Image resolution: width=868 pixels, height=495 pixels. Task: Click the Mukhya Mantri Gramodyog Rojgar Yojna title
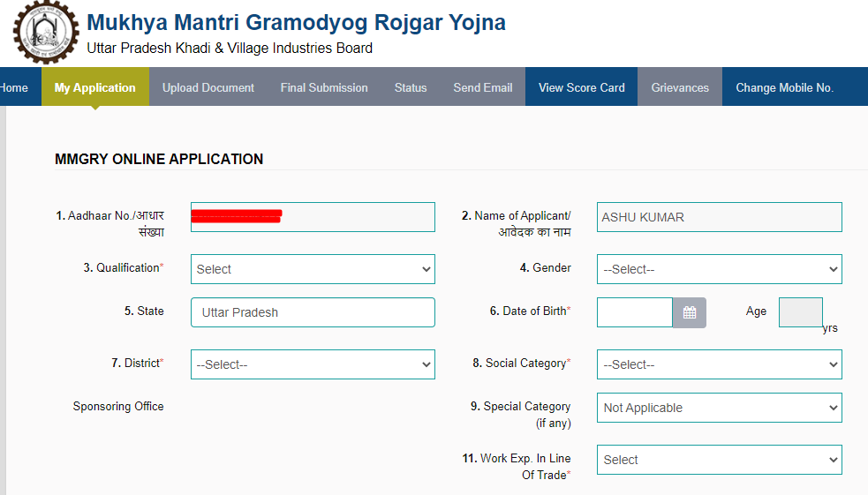[296, 23]
